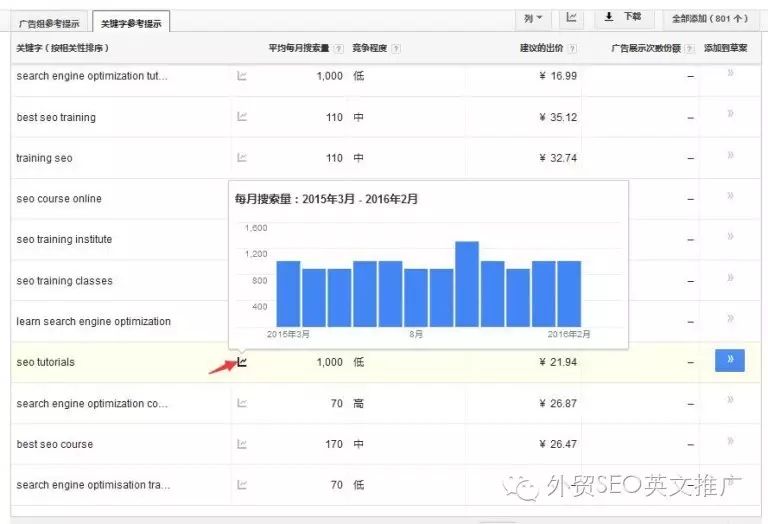Select keyword learn search engine optimization
This screenshot has height=524, width=768.
[94, 321]
